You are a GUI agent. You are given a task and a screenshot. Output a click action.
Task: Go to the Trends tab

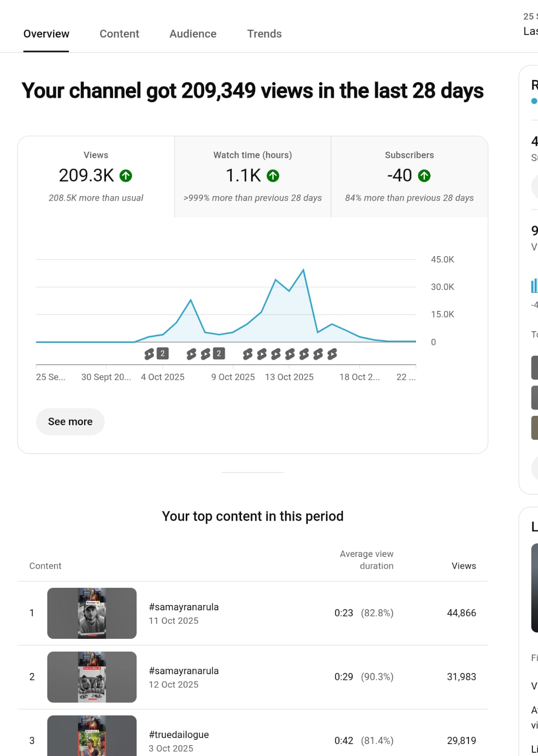point(264,34)
